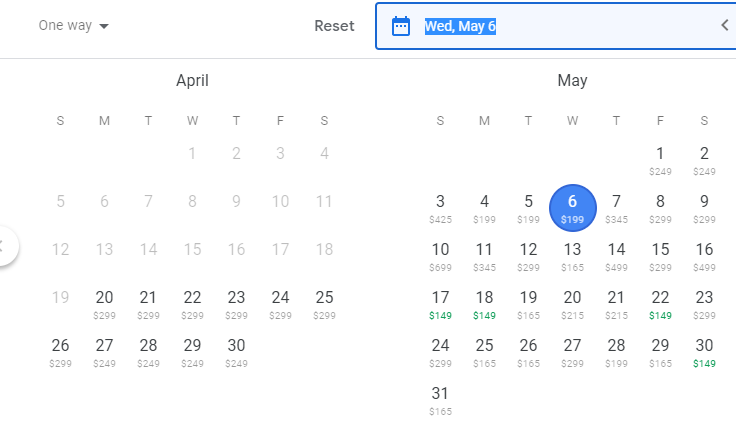This screenshot has height=429, width=736.
Task: Click previous-day arrow beside Wed, May 6
Action: point(724,26)
